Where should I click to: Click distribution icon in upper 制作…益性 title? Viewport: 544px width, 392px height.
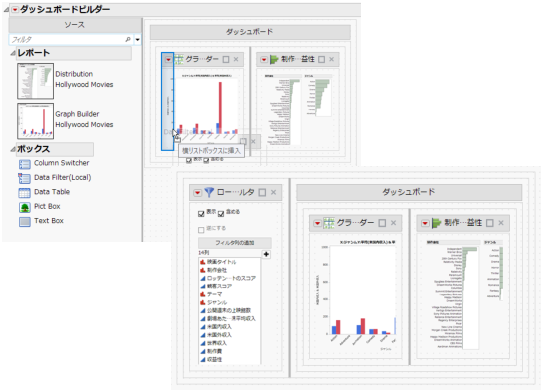274,59
